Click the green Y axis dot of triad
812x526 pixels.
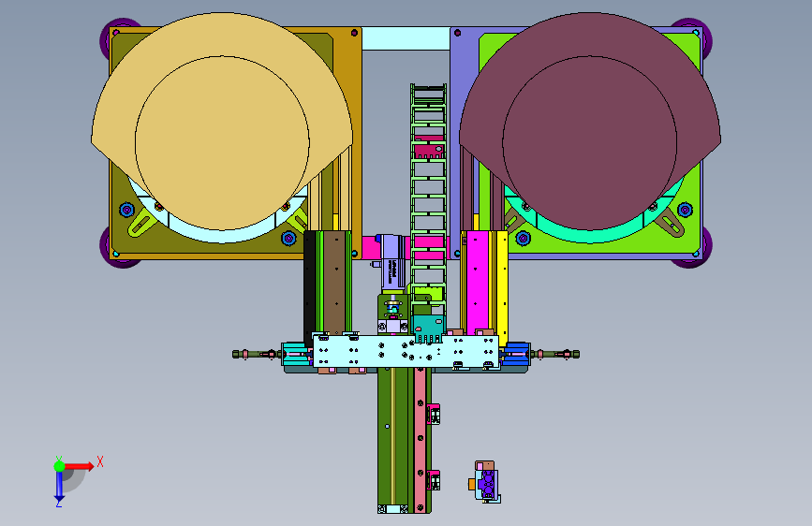(60, 466)
